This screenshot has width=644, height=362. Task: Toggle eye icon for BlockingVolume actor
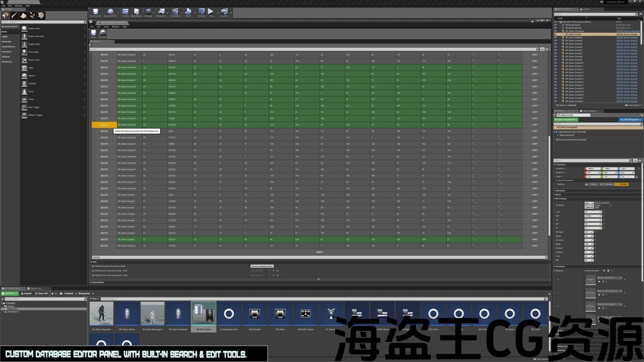pos(555,25)
